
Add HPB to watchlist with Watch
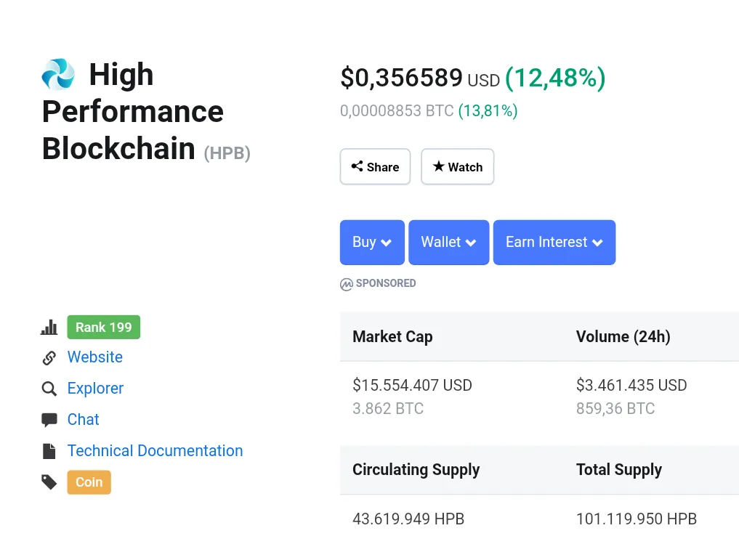point(457,167)
